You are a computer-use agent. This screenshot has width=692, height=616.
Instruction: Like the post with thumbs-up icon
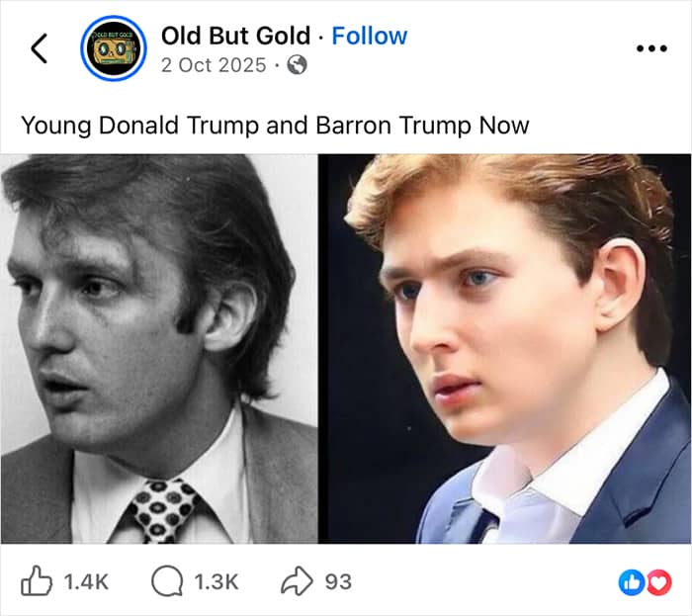tap(37, 581)
